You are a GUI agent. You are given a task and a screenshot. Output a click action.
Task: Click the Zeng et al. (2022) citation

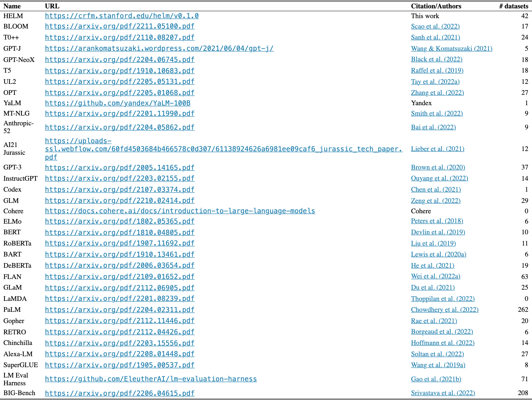click(x=436, y=201)
